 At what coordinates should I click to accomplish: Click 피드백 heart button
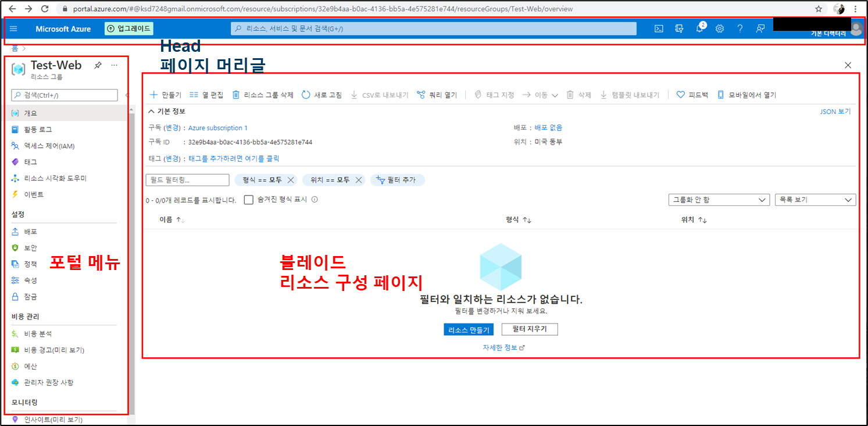click(x=692, y=95)
